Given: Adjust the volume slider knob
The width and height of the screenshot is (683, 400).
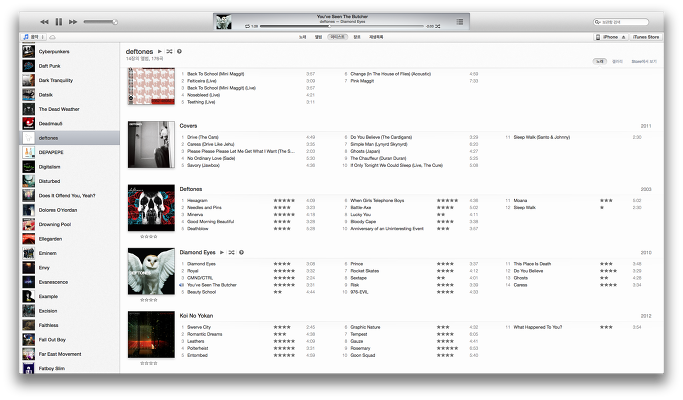Looking at the screenshot, I should pyautogui.click(x=115, y=22).
